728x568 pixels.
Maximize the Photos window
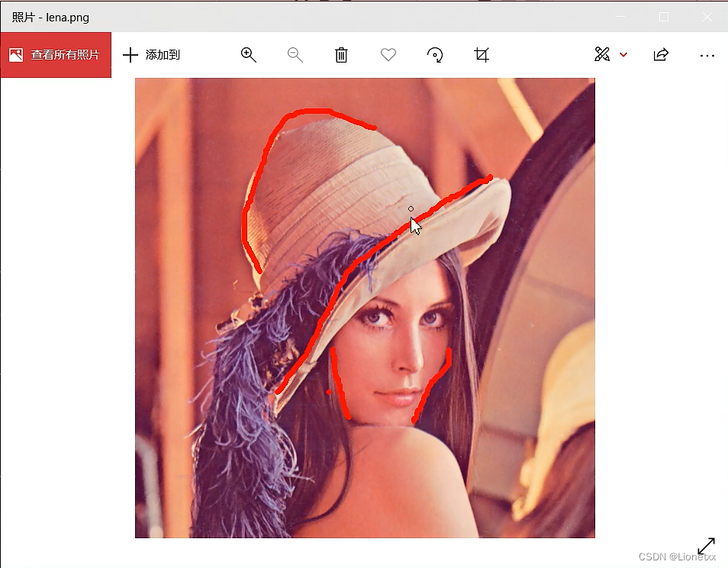pyautogui.click(x=664, y=17)
